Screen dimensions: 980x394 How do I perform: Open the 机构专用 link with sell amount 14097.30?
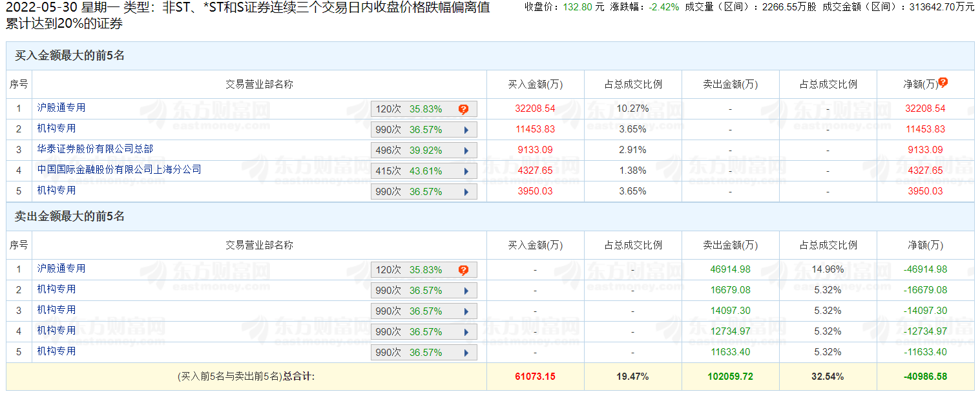point(56,310)
